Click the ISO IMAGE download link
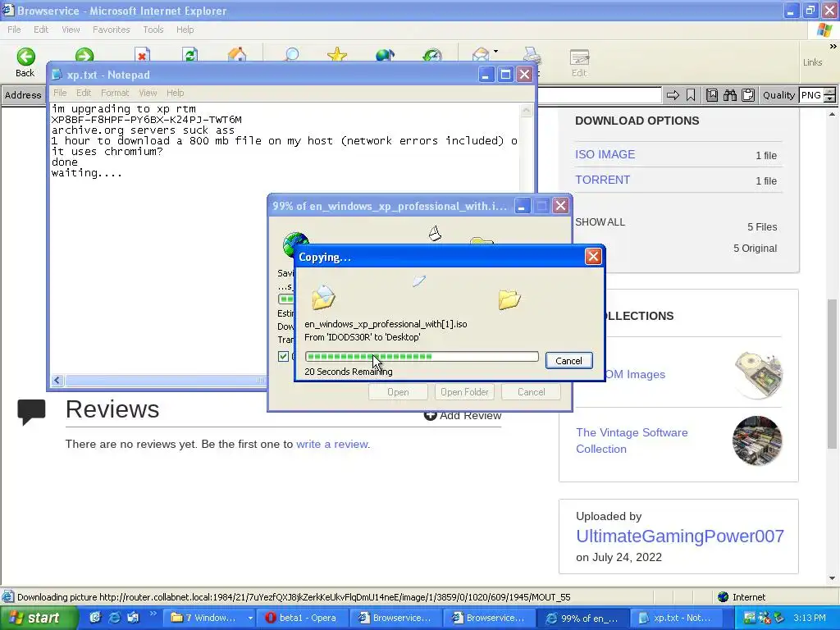Viewport: 840px width, 630px height. [x=605, y=154]
